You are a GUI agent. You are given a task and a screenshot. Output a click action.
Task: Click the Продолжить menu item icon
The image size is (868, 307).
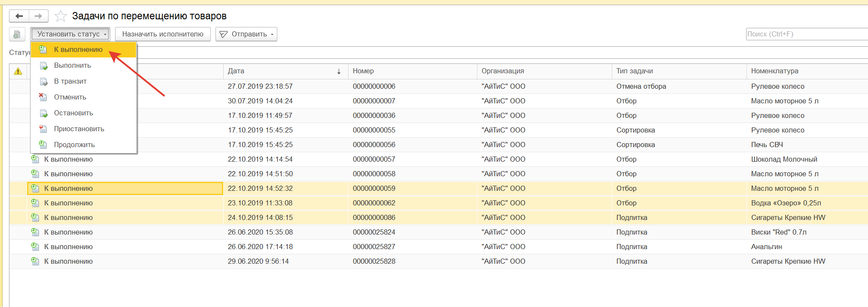43,145
